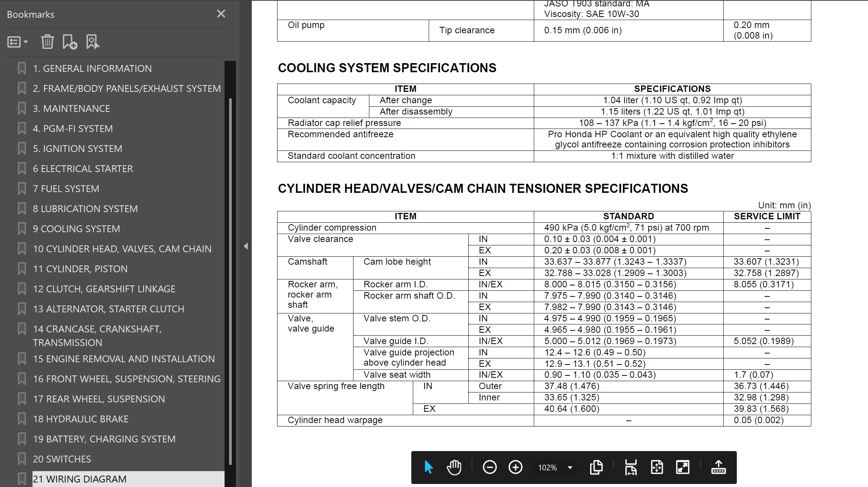
Task: Click the Valve seat width row label
Action: [x=397, y=375]
